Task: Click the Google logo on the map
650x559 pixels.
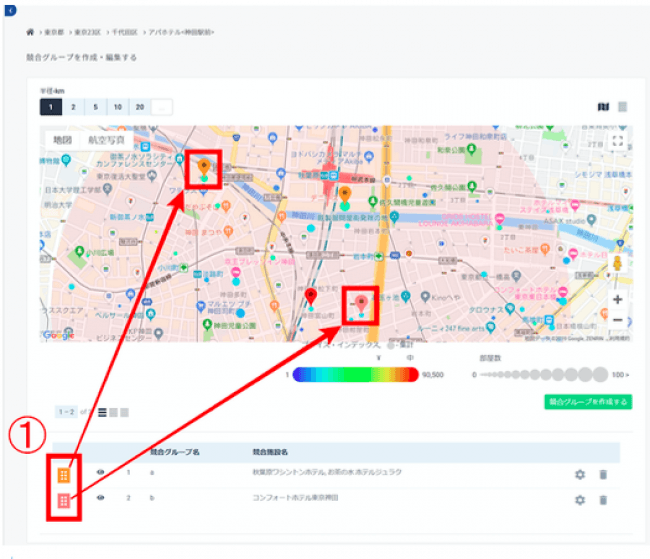Action: [x=58, y=335]
